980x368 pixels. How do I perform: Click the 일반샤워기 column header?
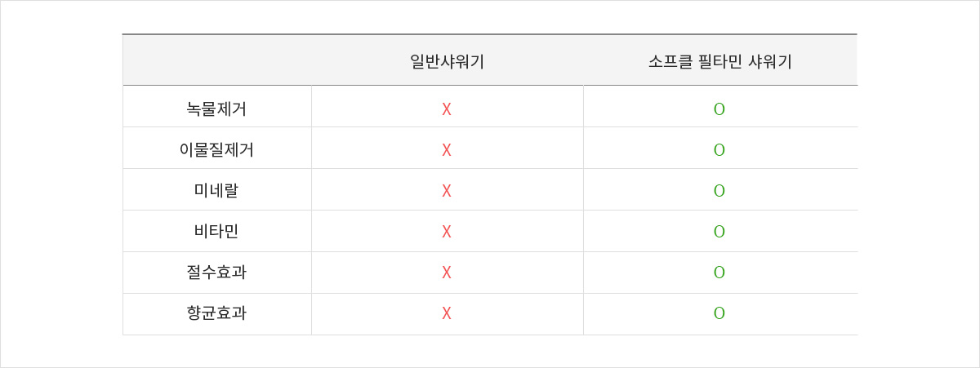click(x=447, y=61)
